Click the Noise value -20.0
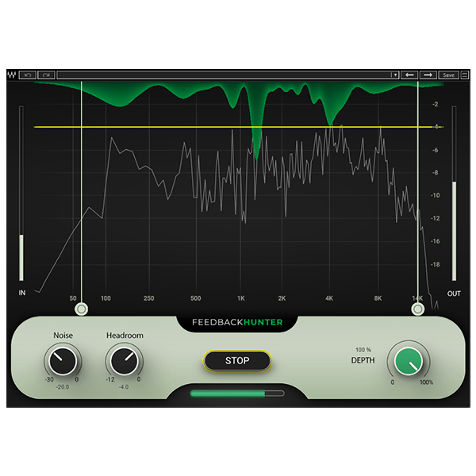Viewport: 476px width, 476px height. (x=63, y=387)
